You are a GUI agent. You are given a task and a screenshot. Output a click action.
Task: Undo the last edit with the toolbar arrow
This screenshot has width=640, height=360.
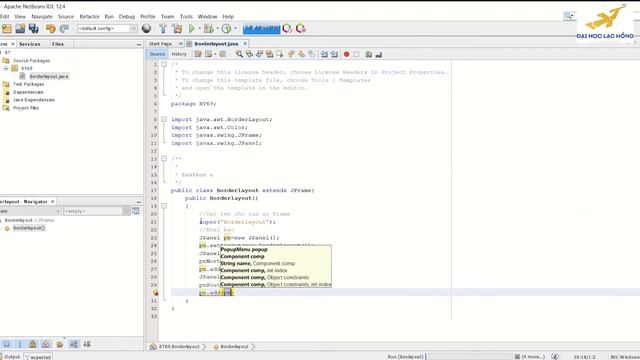[x=51, y=28]
